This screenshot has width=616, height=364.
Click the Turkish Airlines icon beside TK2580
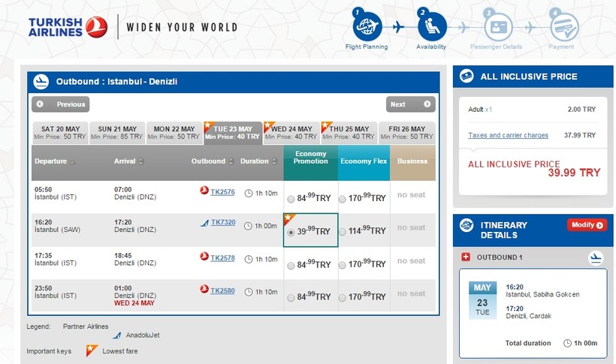(x=204, y=289)
